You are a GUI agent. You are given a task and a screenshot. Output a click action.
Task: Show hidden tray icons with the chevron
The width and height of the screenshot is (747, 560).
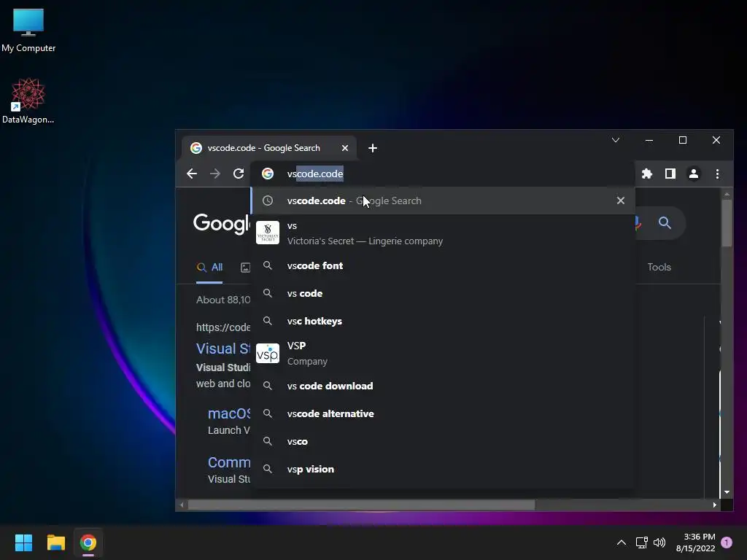click(x=622, y=542)
